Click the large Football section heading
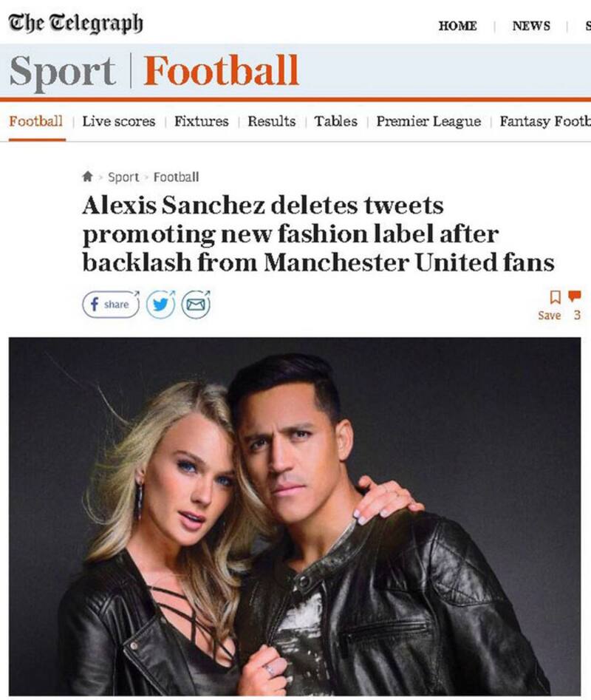Viewport: 591px width, 700px height. point(221,72)
